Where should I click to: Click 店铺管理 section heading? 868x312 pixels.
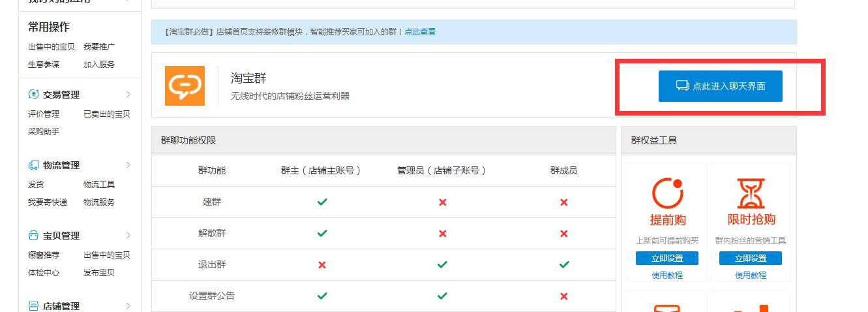pyautogui.click(x=61, y=306)
